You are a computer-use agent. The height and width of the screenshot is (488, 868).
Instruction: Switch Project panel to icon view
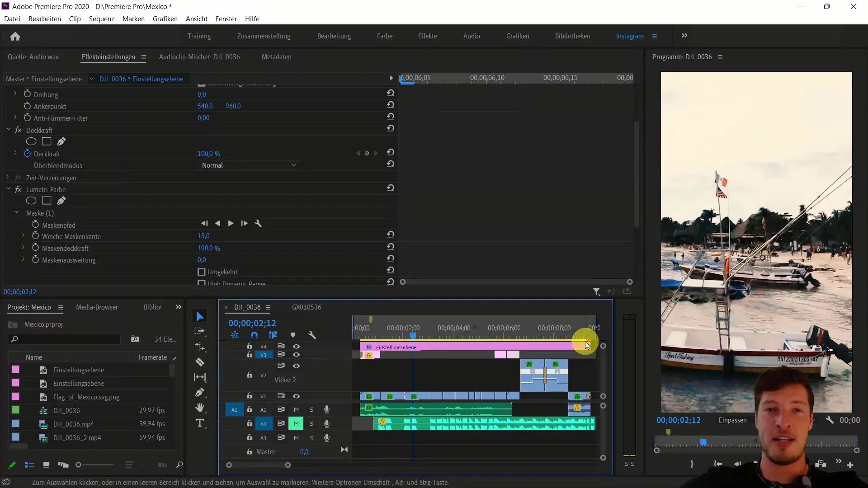(x=46, y=465)
